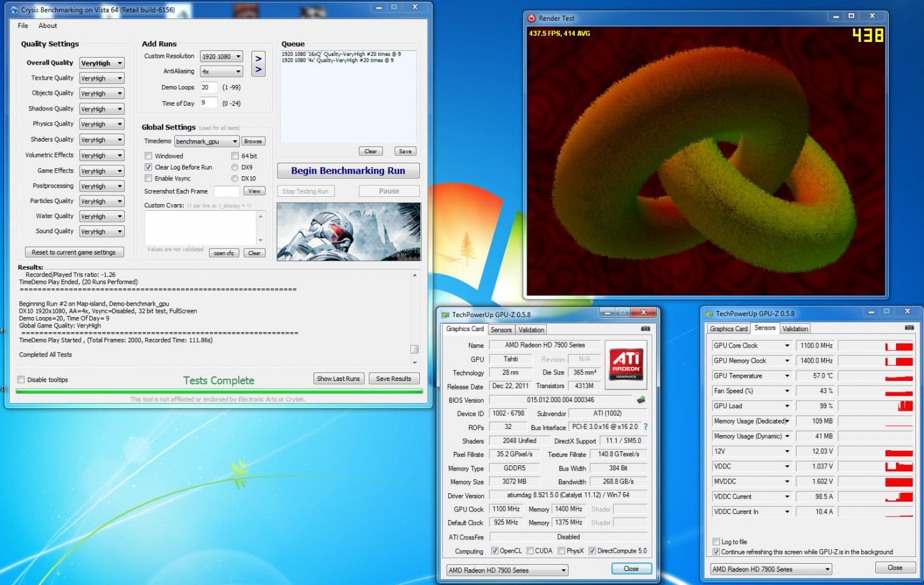The width and height of the screenshot is (924, 585).
Task: Open GPU Temperature sensor dropdown
Action: click(x=787, y=376)
